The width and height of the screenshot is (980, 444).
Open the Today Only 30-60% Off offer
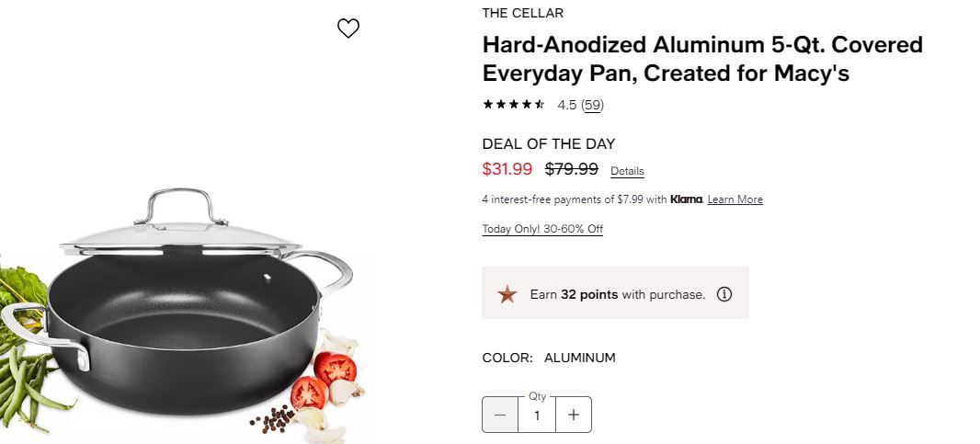coord(542,229)
